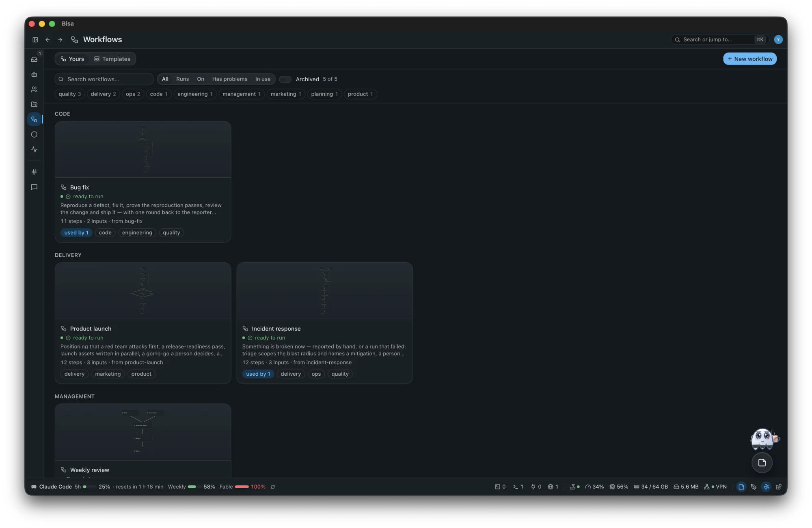Go forward with the right arrow

60,40
